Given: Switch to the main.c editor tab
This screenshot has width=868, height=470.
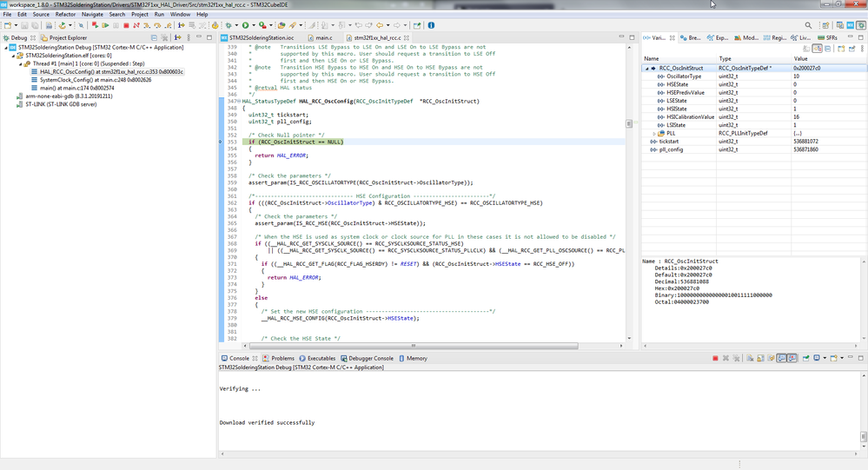Looking at the screenshot, I should coord(324,37).
